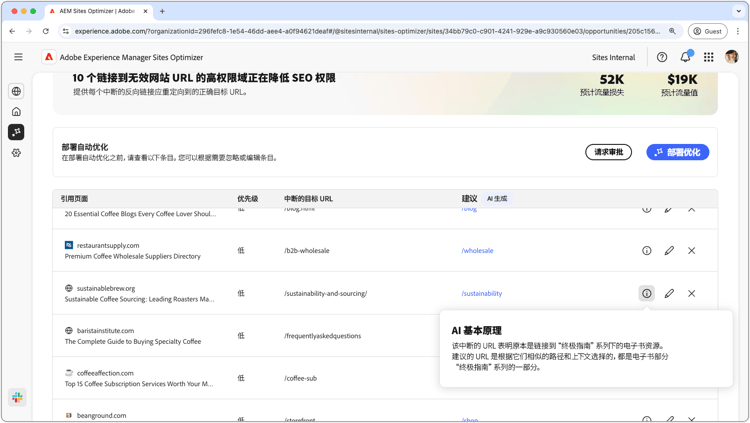The width and height of the screenshot is (750, 423).
Task: Click the 部署优化 button
Action: [x=677, y=152]
